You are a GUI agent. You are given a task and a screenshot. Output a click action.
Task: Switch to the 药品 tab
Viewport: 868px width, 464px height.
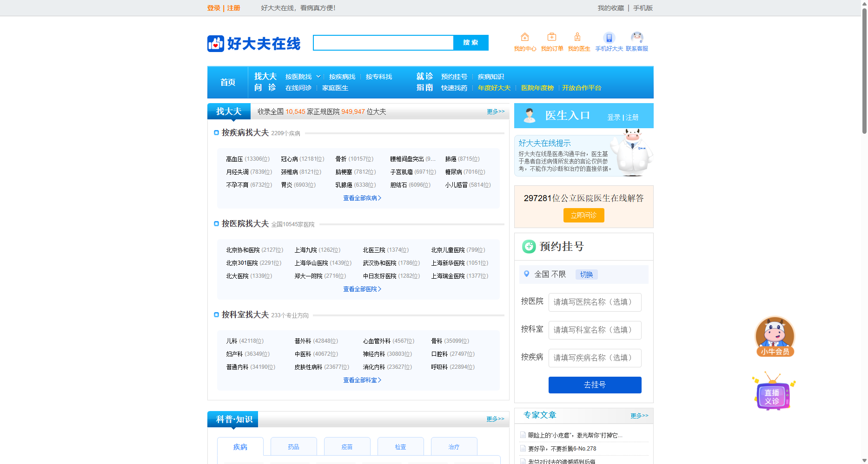click(294, 447)
